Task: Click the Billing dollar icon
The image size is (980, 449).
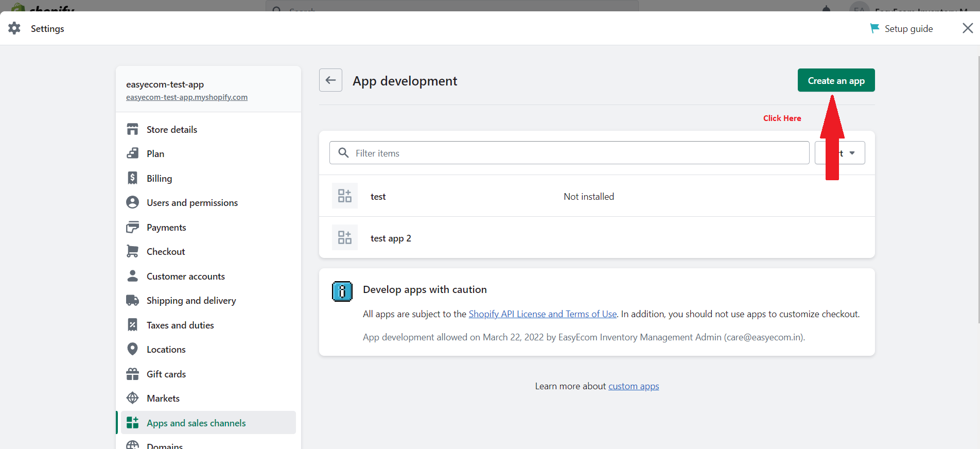Action: click(x=132, y=178)
